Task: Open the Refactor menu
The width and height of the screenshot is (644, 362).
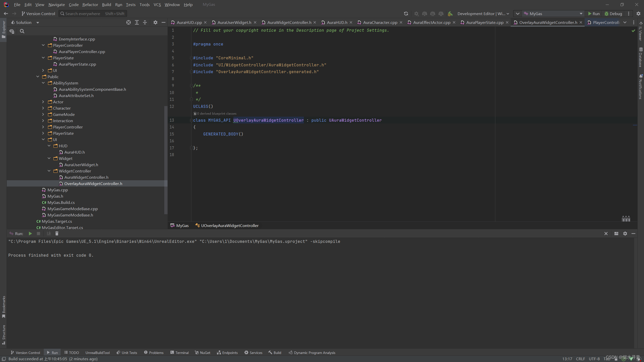Action: click(x=90, y=5)
